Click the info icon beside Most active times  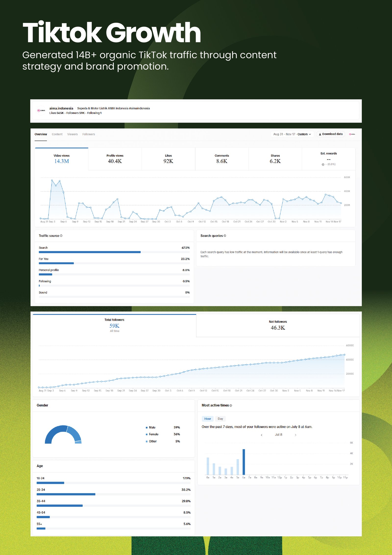231,405
